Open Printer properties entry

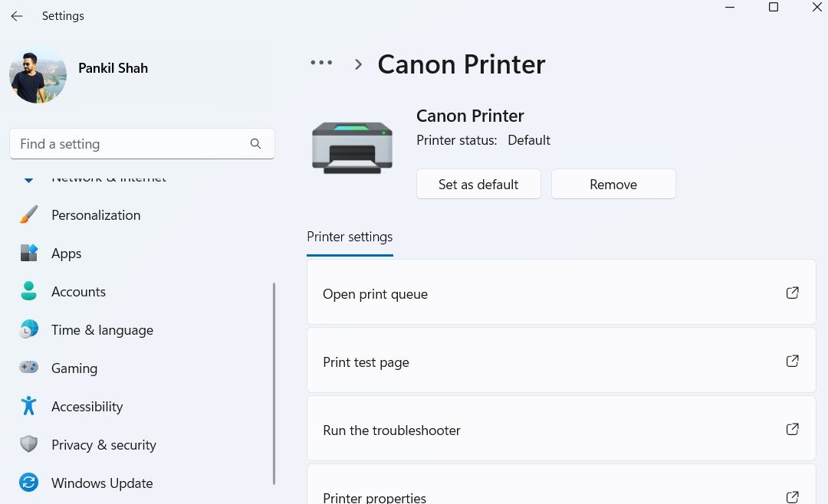click(x=560, y=494)
